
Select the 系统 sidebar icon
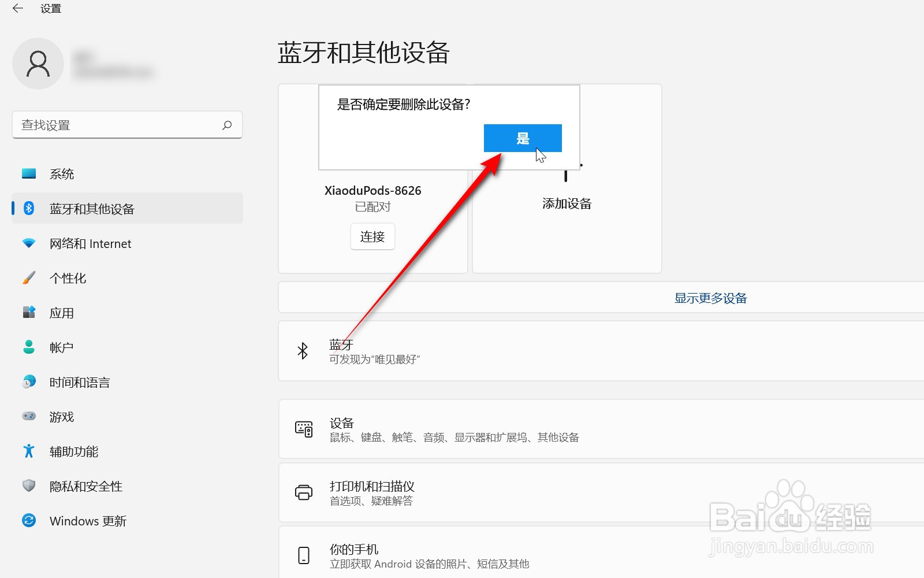point(28,173)
